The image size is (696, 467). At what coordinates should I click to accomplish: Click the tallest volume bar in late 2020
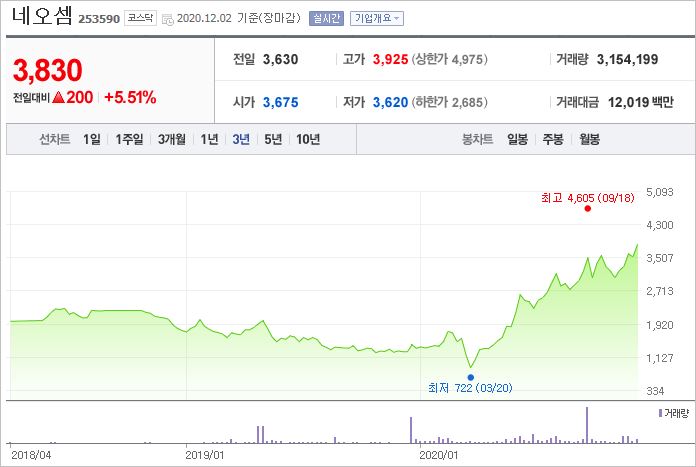click(587, 425)
